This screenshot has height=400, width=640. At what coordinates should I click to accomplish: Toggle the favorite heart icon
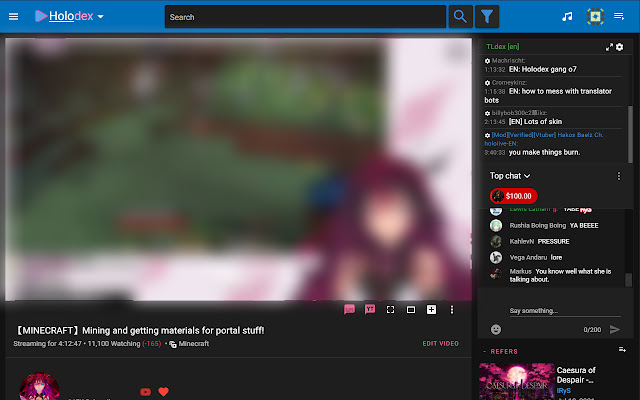[x=163, y=392]
